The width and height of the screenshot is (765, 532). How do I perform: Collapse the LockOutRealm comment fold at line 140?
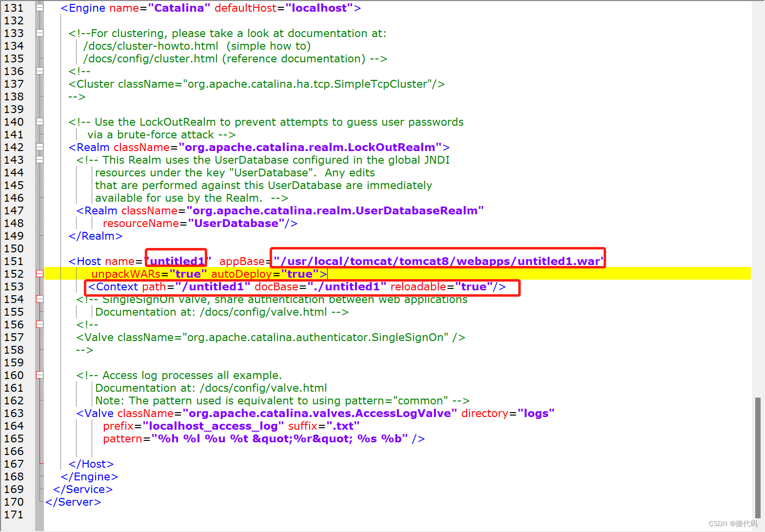(39, 122)
